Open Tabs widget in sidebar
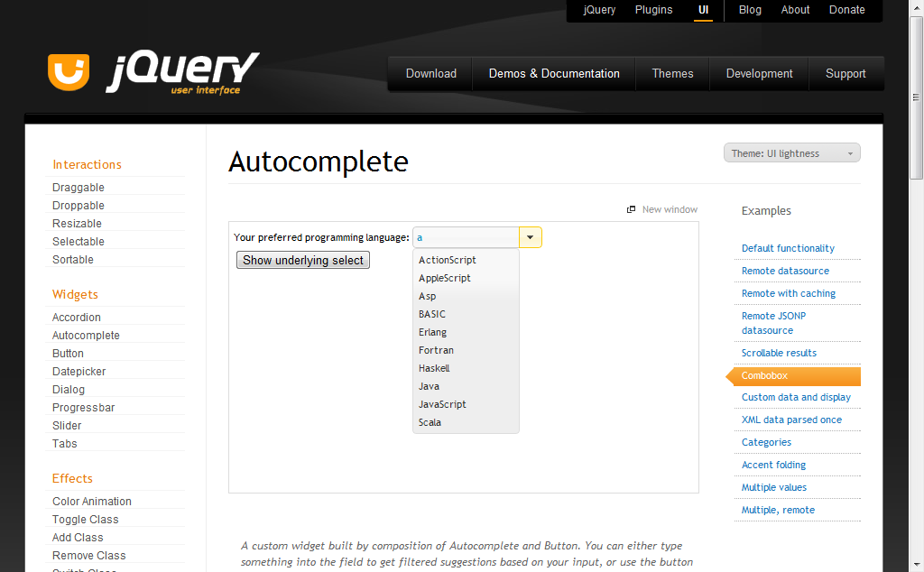The image size is (924, 572). [65, 444]
